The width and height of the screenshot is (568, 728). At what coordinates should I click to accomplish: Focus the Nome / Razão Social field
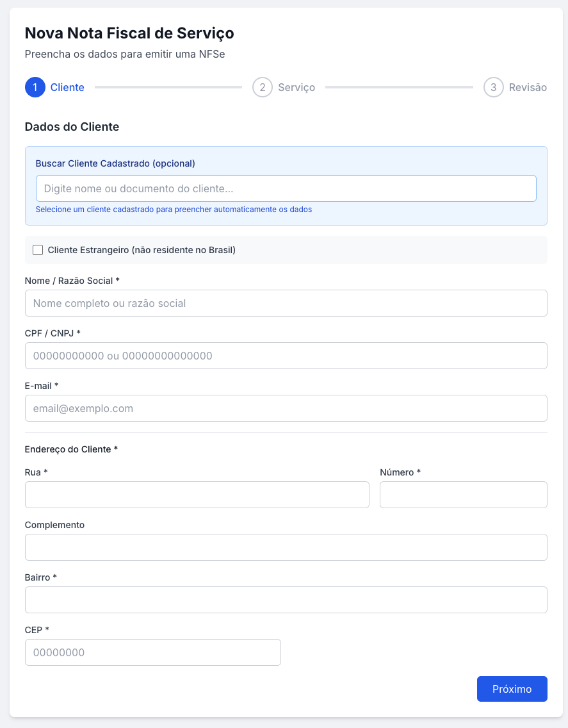[286, 303]
